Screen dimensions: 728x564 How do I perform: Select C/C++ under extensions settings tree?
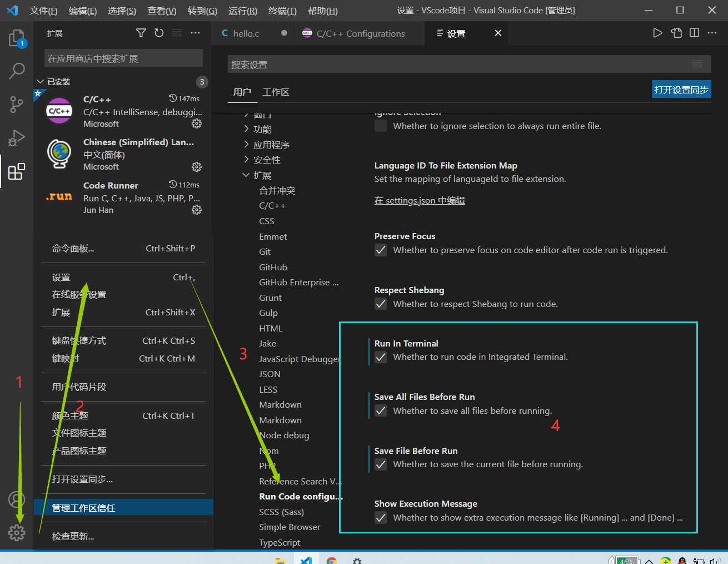pos(272,206)
